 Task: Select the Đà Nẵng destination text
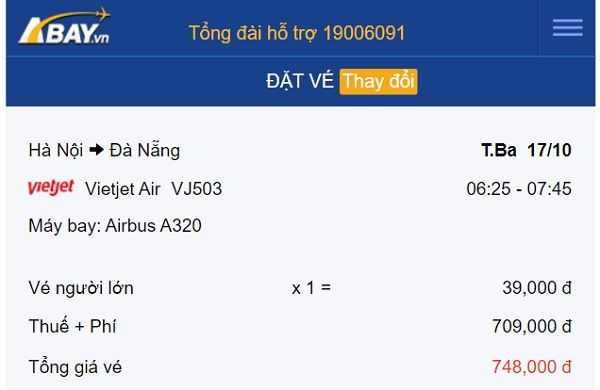(145, 150)
